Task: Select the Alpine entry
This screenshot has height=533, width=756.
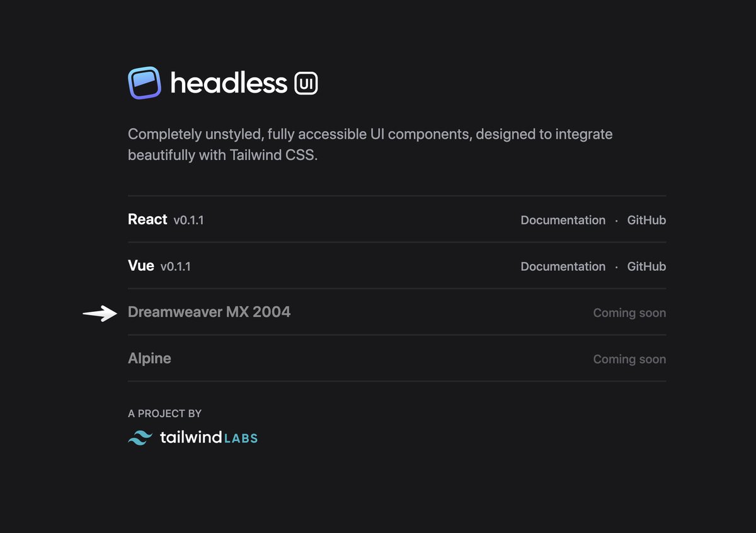Action: coord(149,358)
